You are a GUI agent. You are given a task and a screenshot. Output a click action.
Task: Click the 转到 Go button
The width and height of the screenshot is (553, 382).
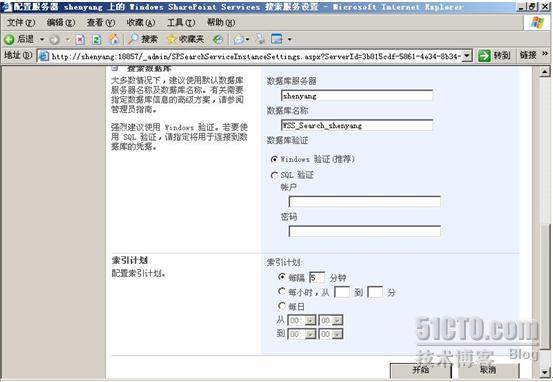point(494,56)
